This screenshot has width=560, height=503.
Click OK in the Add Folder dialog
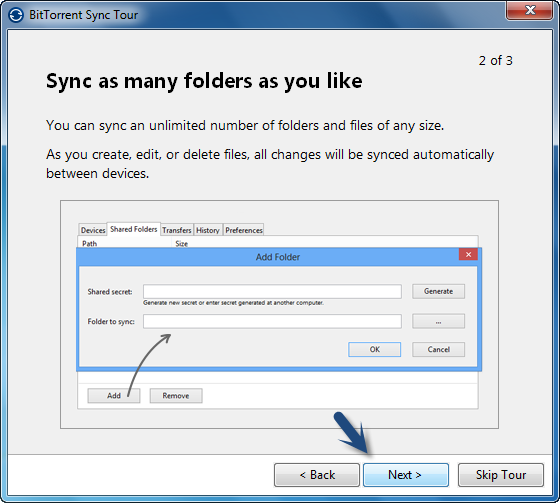point(375,349)
